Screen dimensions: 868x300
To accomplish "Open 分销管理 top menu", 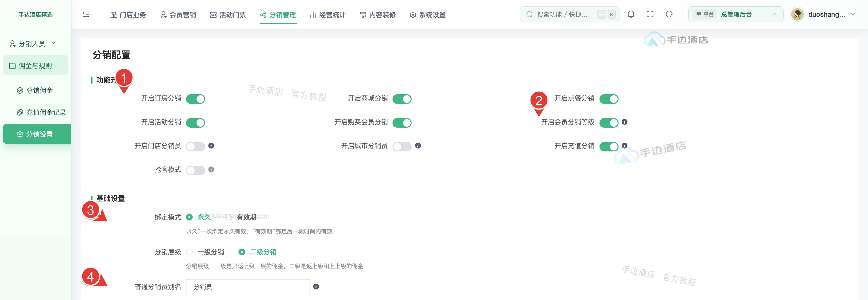I will click(x=278, y=15).
